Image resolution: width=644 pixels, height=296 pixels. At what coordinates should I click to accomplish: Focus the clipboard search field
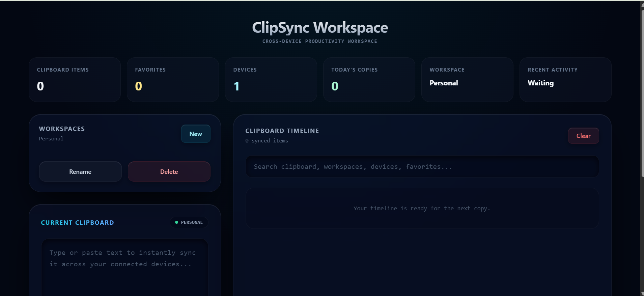(422, 166)
